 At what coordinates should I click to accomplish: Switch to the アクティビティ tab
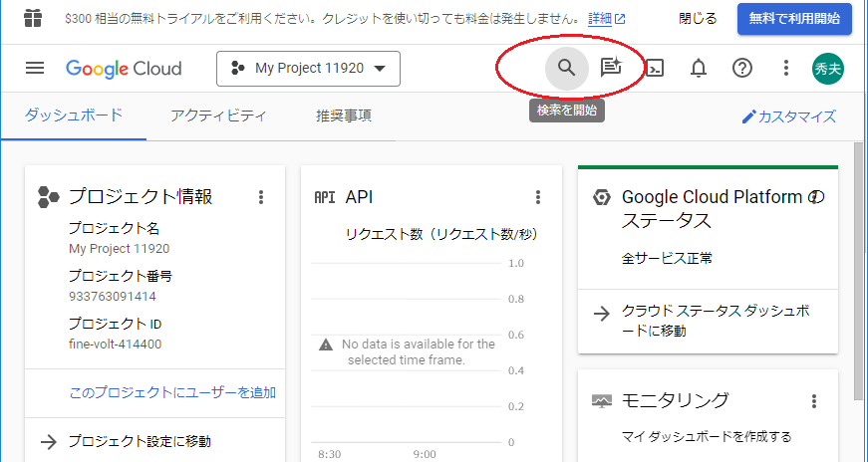coord(218,115)
